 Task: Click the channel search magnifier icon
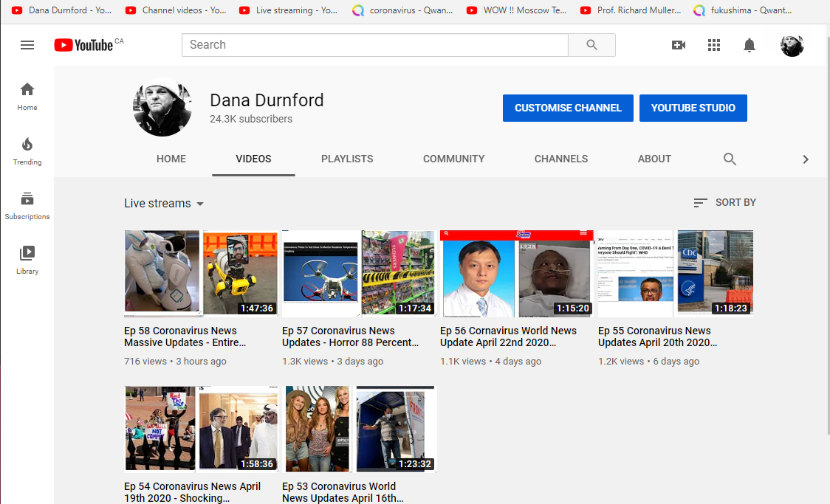[730, 159]
